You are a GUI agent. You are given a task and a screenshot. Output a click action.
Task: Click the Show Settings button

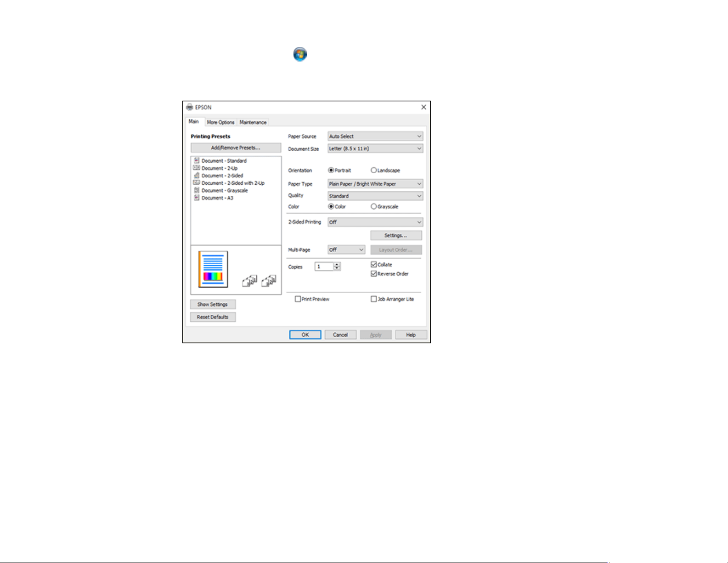(x=213, y=304)
